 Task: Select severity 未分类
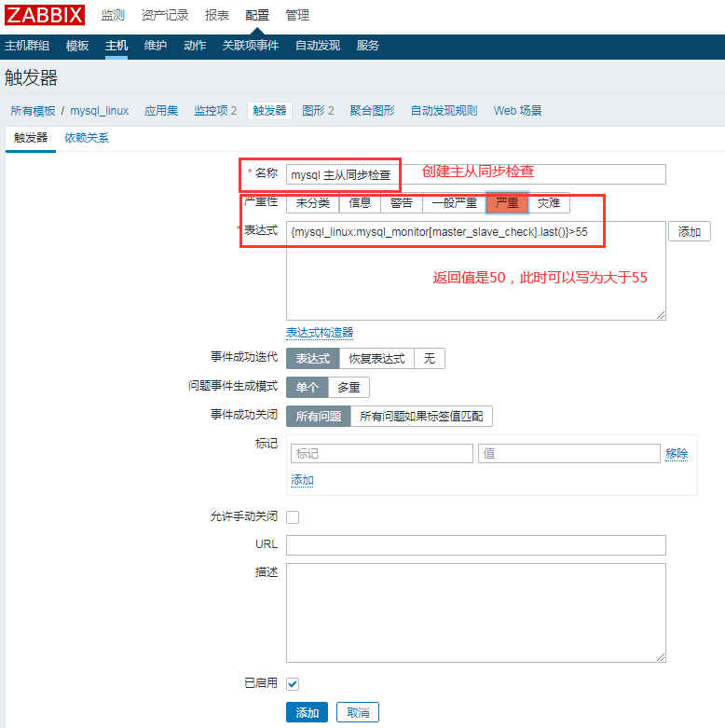pos(313,203)
